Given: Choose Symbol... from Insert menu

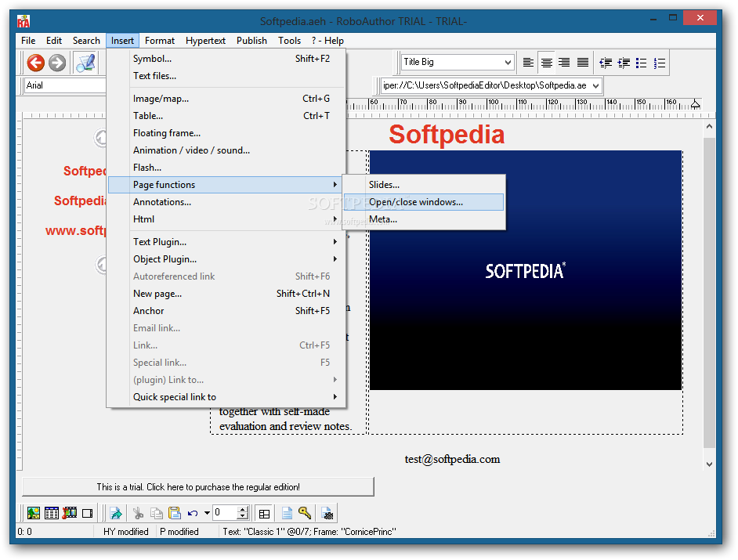Looking at the screenshot, I should [227, 59].
